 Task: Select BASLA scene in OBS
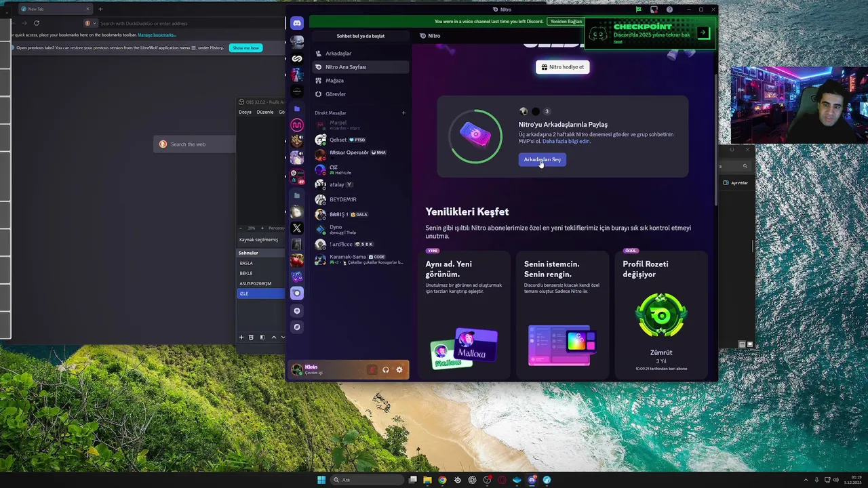(x=261, y=263)
